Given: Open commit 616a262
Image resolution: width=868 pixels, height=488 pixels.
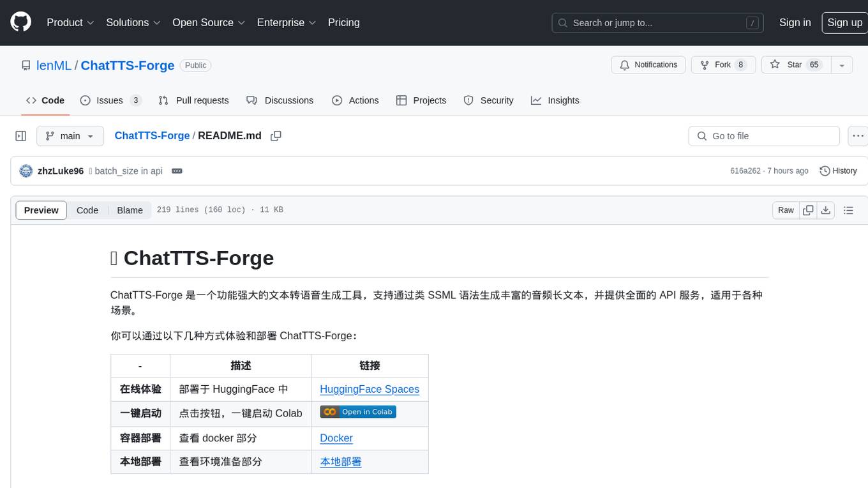Looking at the screenshot, I should (x=745, y=171).
